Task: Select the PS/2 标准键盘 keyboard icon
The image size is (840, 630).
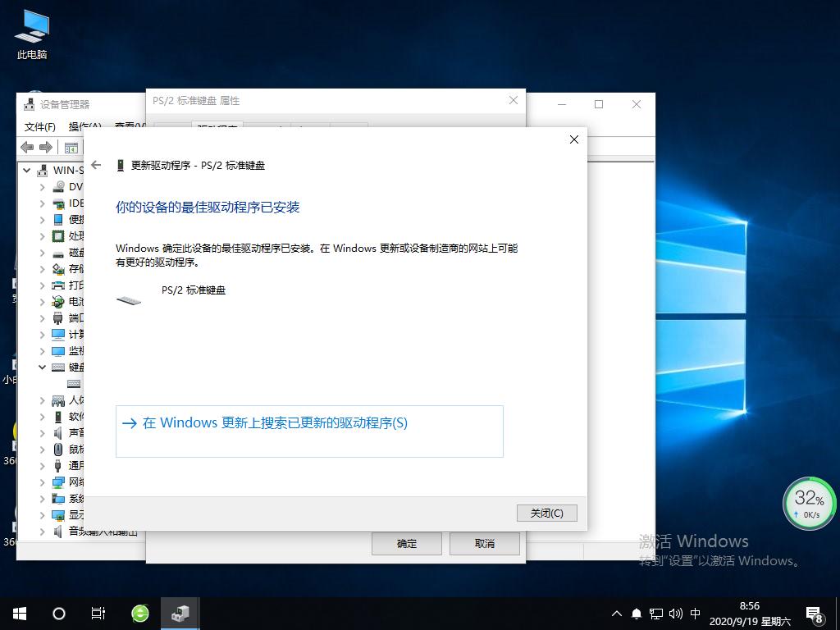Action: click(72, 383)
